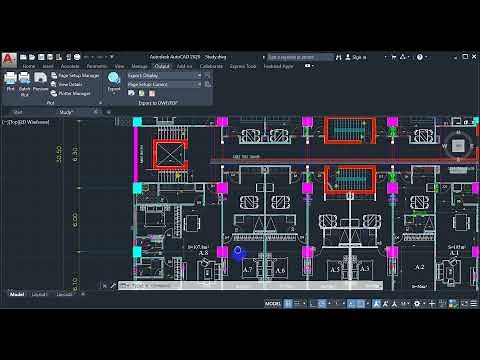480x360 pixels.
Task: Switch to the Insert ribbon tab
Action: pyautogui.click(x=48, y=66)
